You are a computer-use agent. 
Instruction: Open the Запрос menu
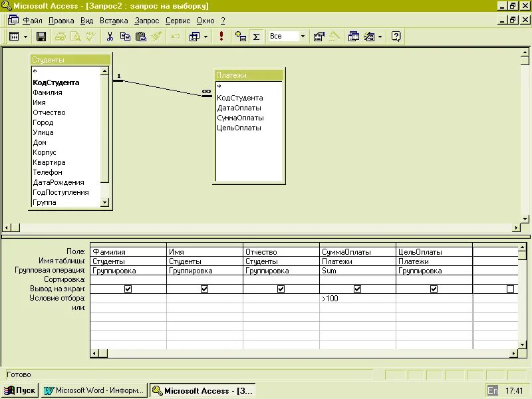pyautogui.click(x=146, y=21)
